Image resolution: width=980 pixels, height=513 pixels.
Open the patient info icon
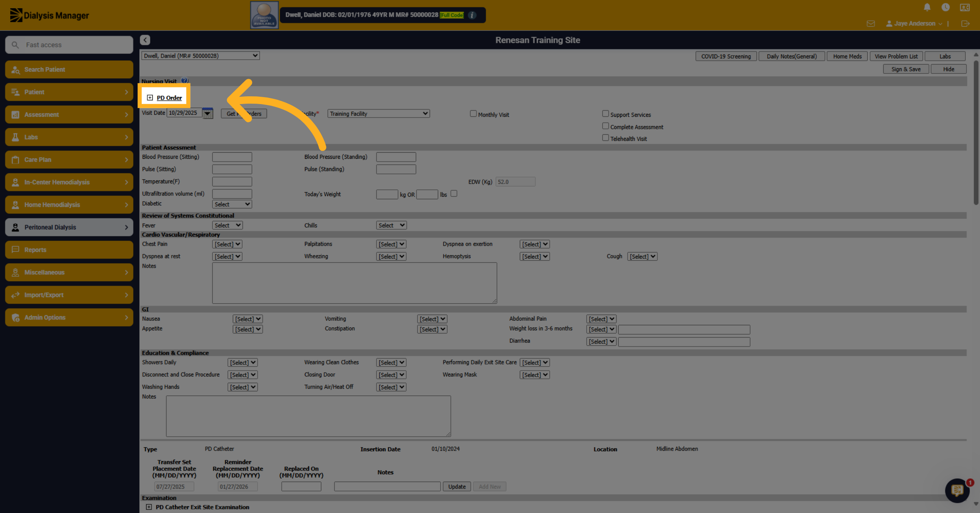[x=472, y=15]
